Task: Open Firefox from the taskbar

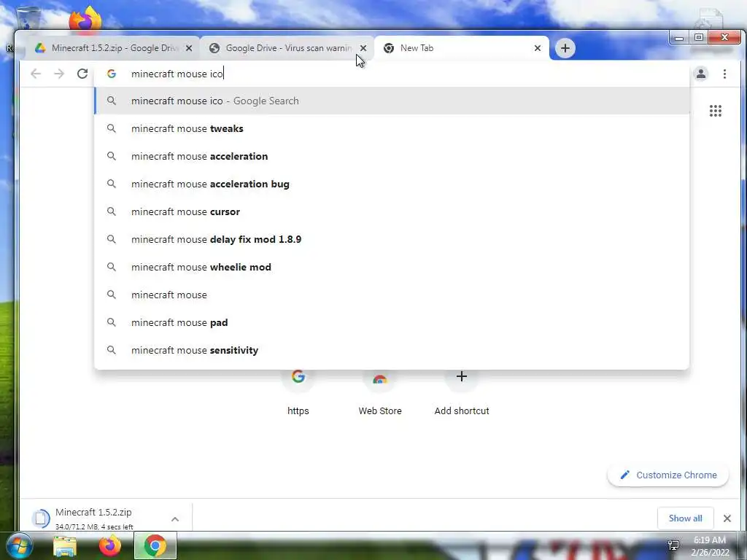Action: coord(110,546)
